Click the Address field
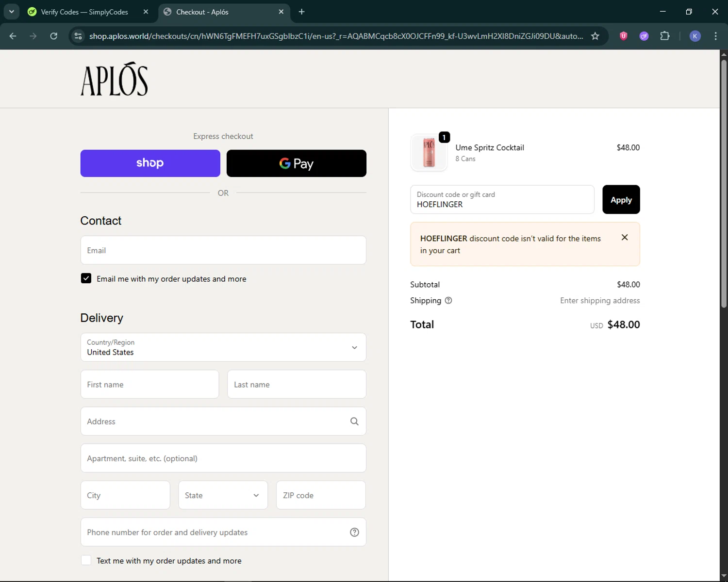 click(223, 421)
